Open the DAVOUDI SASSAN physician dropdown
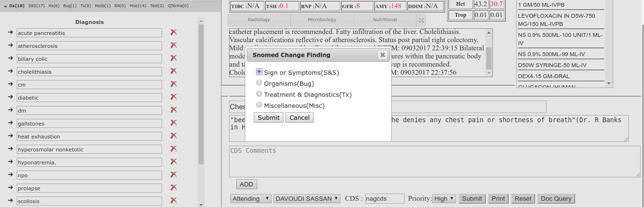Screen dimensions: 644x207 click(307, 198)
